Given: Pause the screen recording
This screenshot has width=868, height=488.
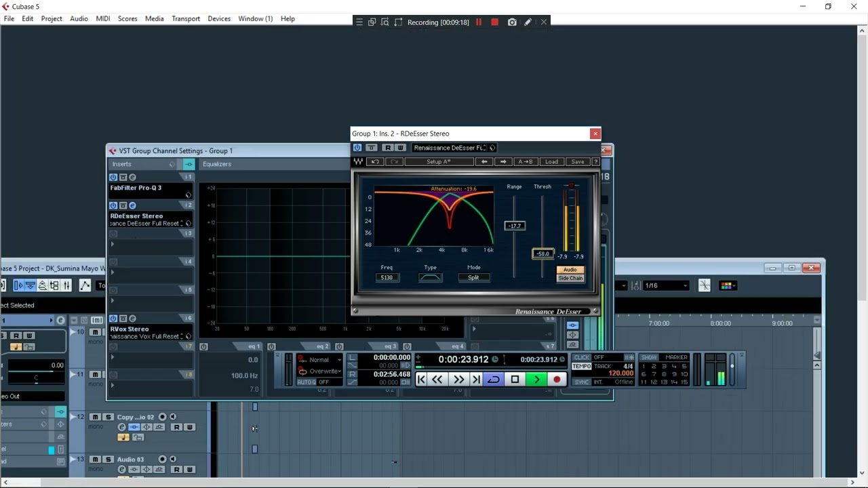Looking at the screenshot, I should pyautogui.click(x=479, y=22).
